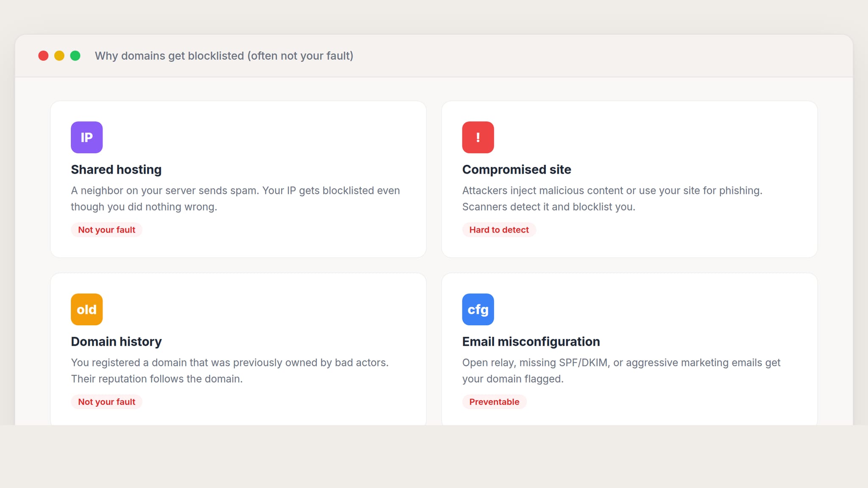Click the Email misconfiguration SPF/DKIM description
This screenshot has width=868, height=488.
click(x=621, y=371)
